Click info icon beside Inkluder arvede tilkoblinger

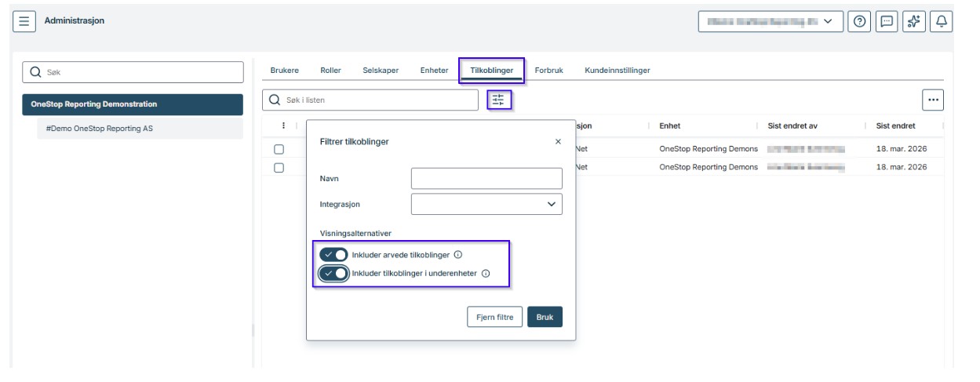[x=458, y=254]
